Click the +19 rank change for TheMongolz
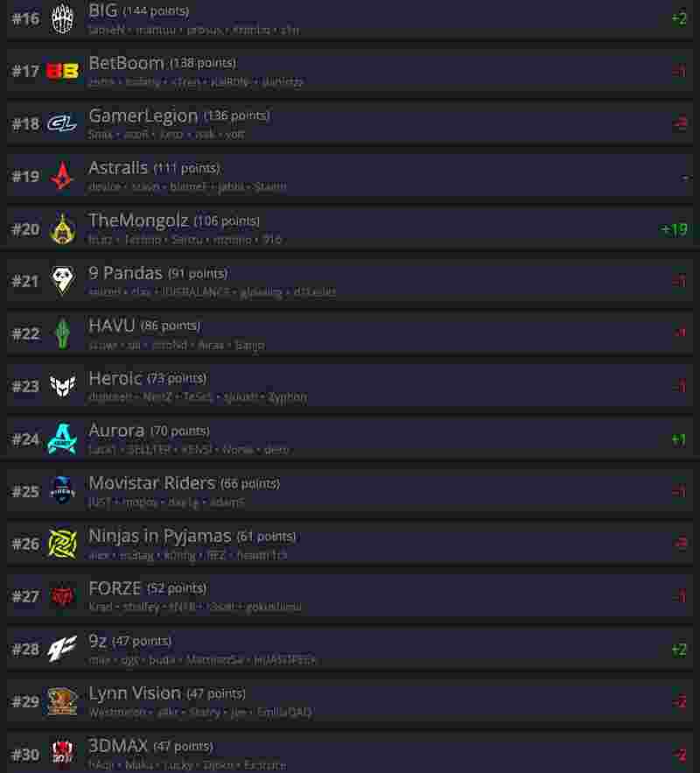The image size is (700, 773). 674,229
